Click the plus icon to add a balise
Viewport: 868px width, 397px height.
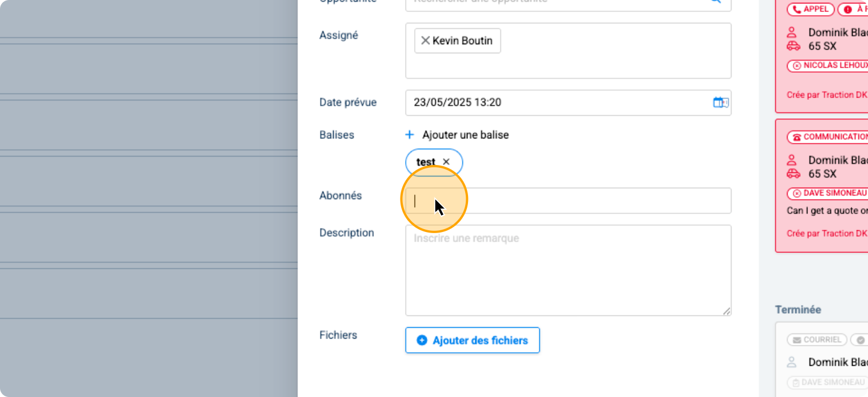tap(410, 135)
